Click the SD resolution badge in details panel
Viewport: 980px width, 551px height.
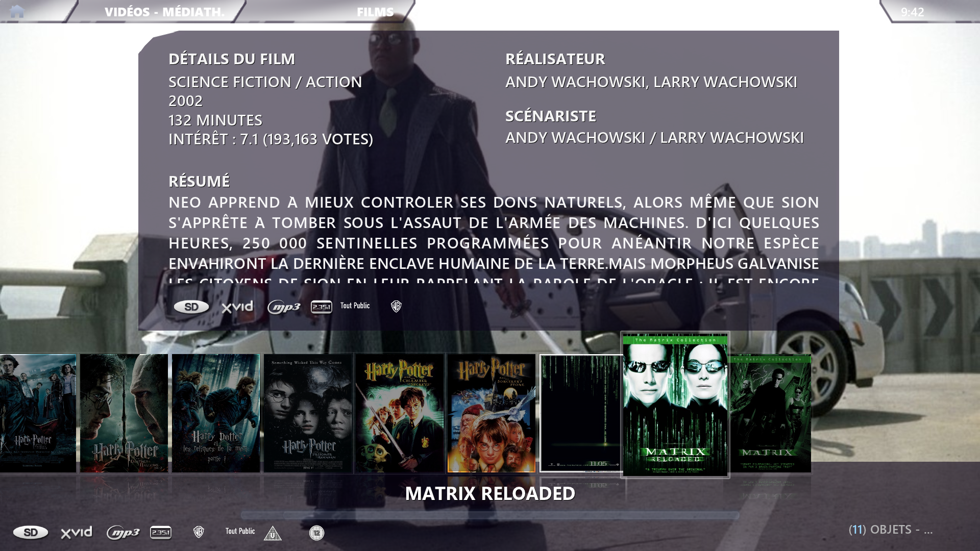[191, 307]
